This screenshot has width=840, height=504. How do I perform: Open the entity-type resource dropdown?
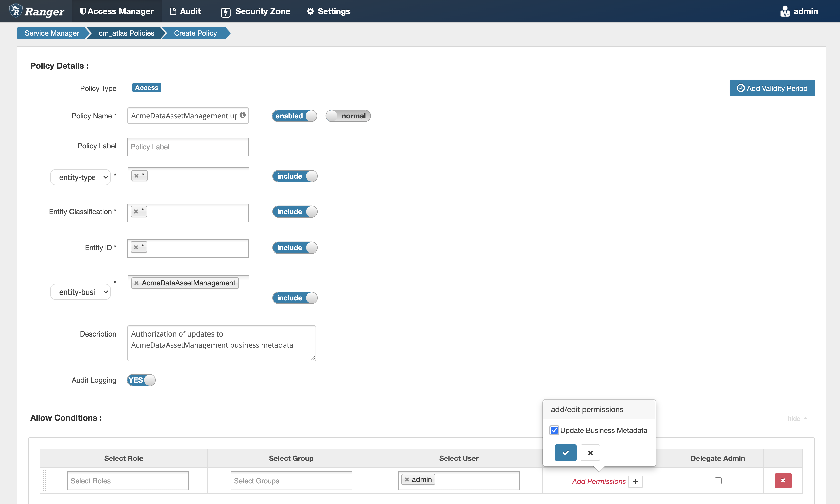(81, 177)
